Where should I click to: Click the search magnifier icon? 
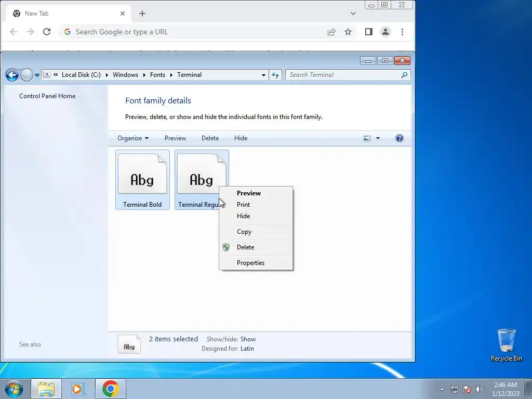(x=404, y=75)
